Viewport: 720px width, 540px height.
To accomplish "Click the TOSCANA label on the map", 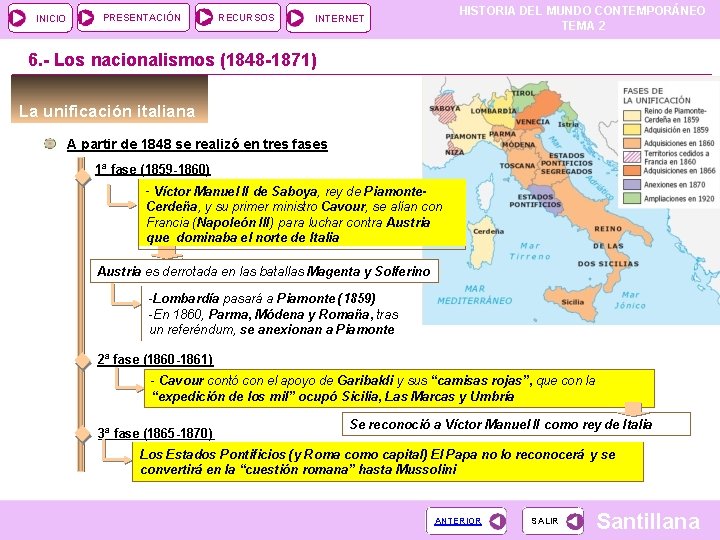I will pyautogui.click(x=517, y=165).
